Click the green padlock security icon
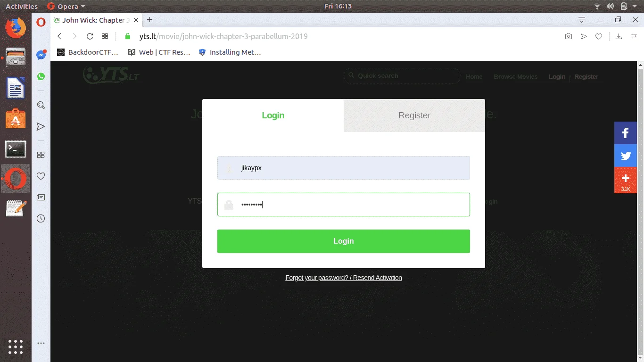The height and width of the screenshot is (362, 644). 127,36
